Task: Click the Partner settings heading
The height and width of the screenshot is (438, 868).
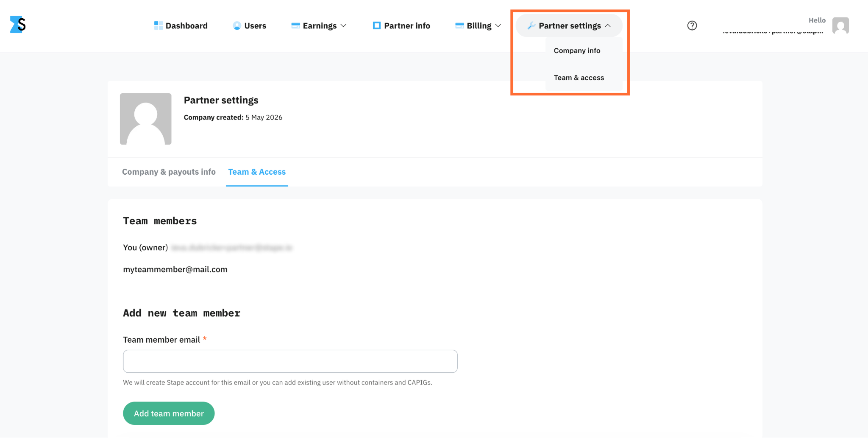Action: (x=221, y=100)
